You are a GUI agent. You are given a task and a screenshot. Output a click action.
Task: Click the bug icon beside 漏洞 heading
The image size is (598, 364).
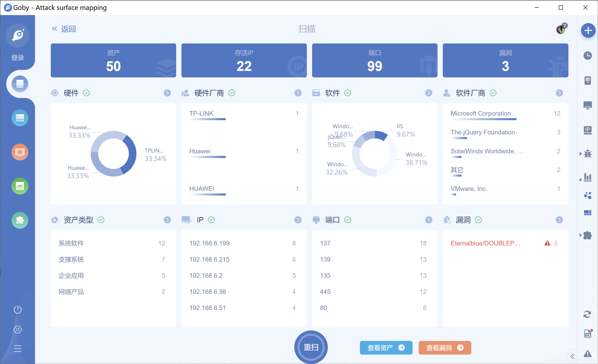pyautogui.click(x=447, y=220)
